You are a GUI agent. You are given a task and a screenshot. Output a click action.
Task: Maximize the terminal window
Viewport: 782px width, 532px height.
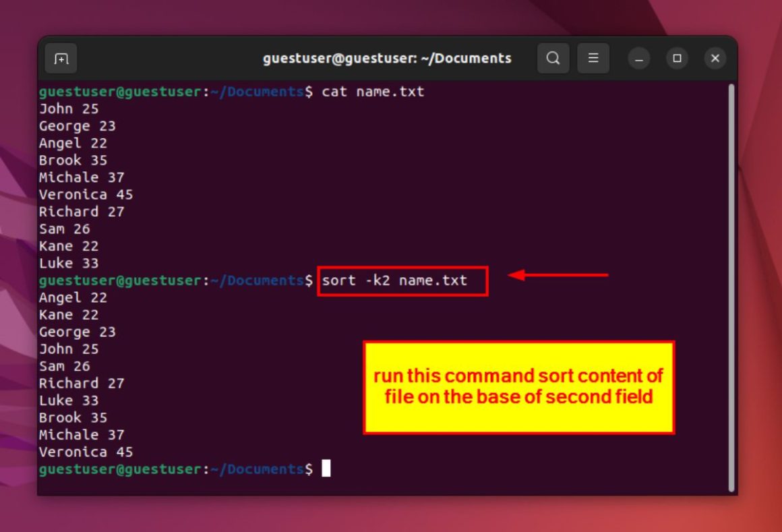677,59
